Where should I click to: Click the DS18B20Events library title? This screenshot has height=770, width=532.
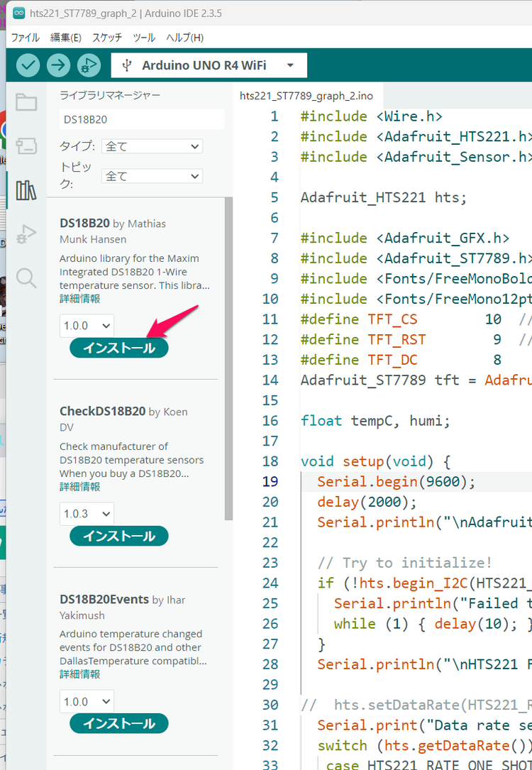(x=104, y=599)
